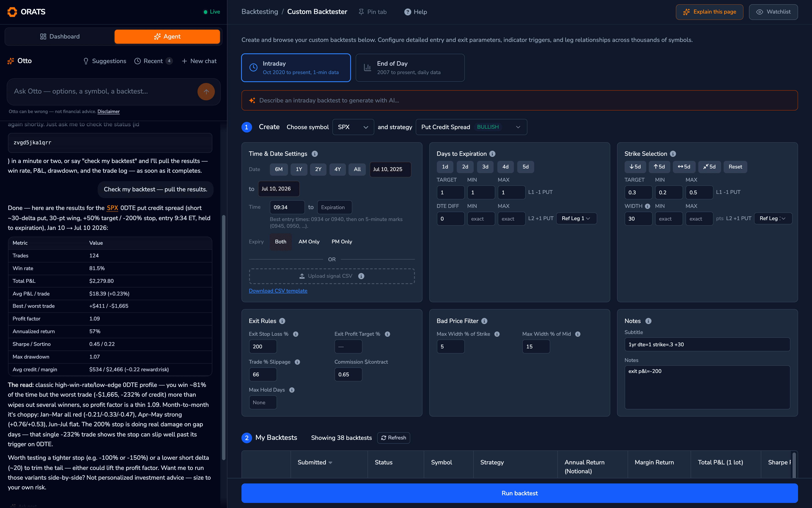Open the Recent chats list

click(153, 61)
